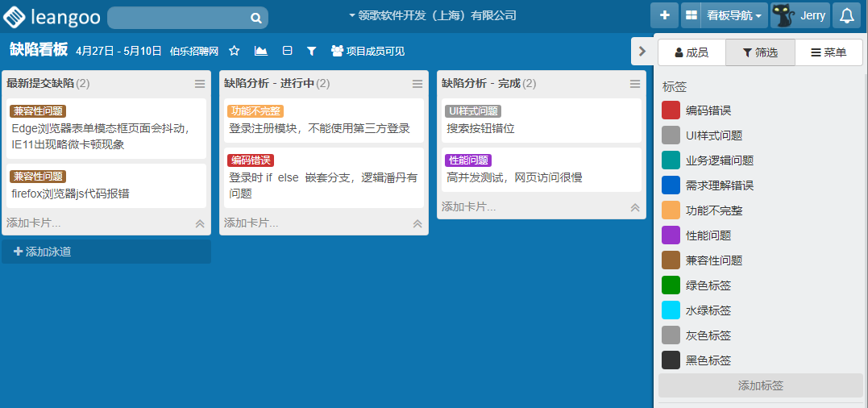Open list menu for 最新提交缺陷
Viewport: 868px width, 408px height.
click(200, 84)
